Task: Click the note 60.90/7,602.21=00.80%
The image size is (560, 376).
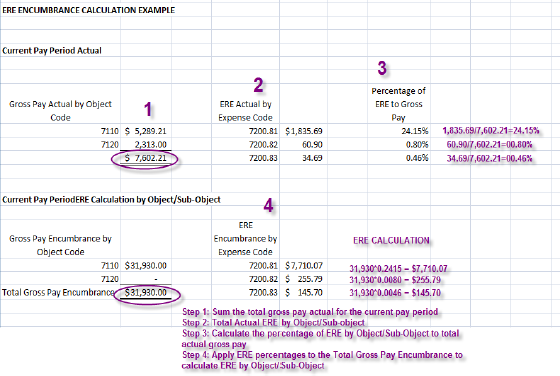Action: (489, 145)
